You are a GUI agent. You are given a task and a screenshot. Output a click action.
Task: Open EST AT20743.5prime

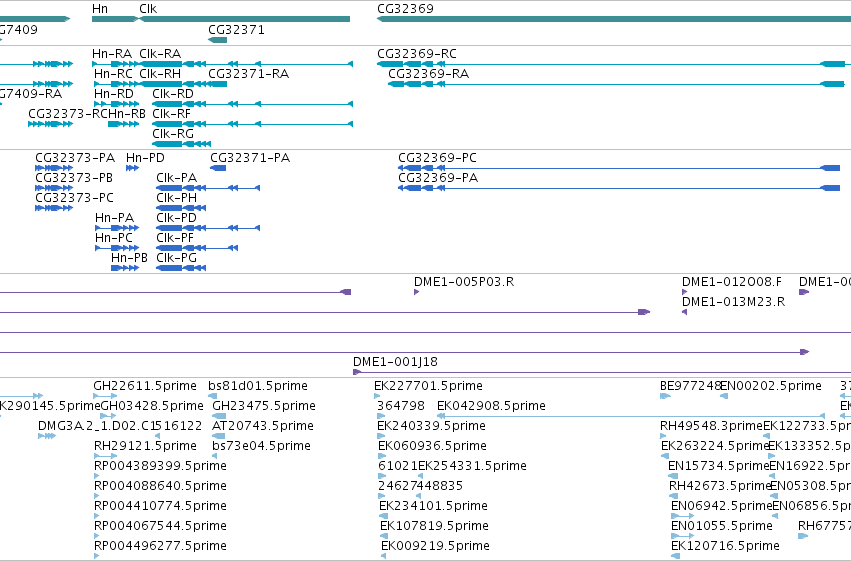click(263, 426)
